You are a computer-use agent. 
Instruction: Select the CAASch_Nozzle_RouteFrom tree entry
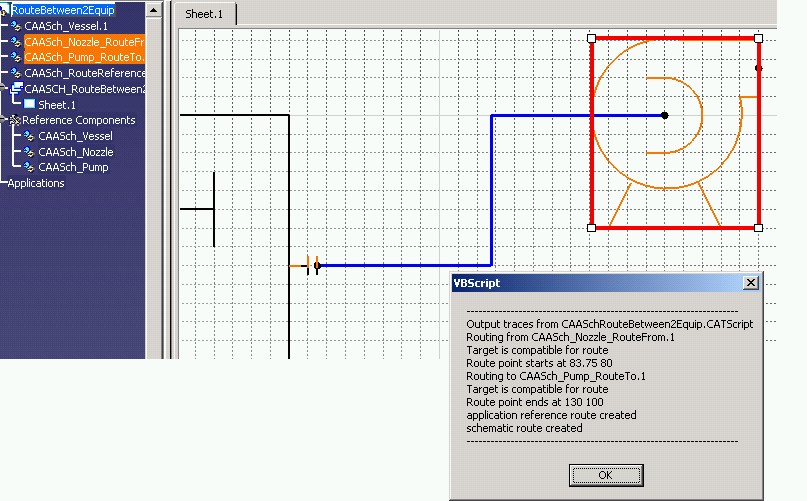[84, 42]
